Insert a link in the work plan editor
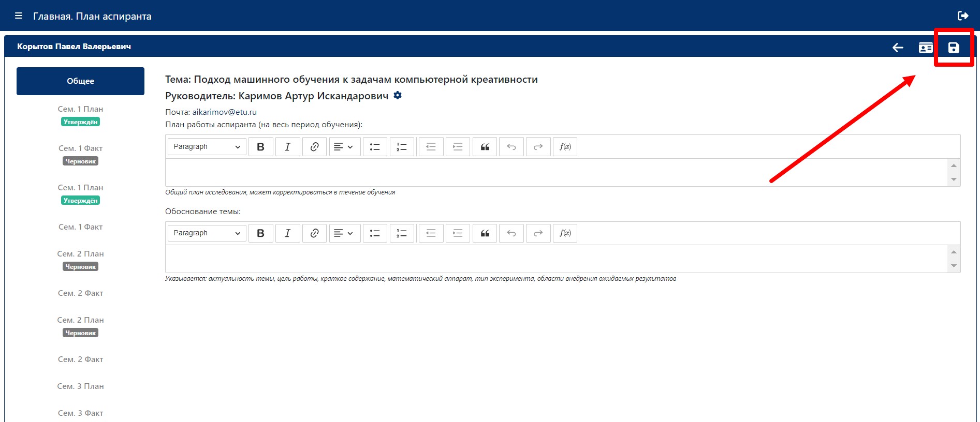980x422 pixels. tap(315, 147)
